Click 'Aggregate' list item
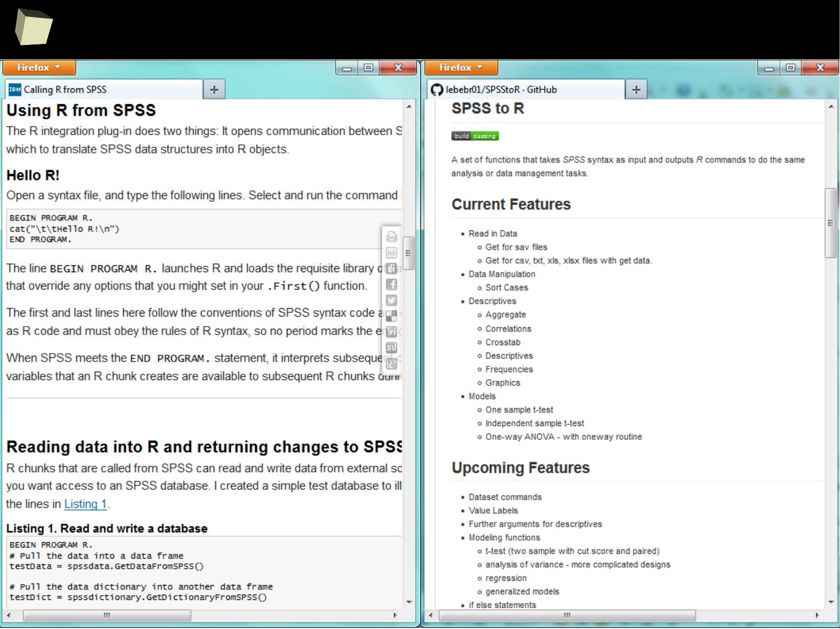The width and height of the screenshot is (840, 629). tap(506, 314)
